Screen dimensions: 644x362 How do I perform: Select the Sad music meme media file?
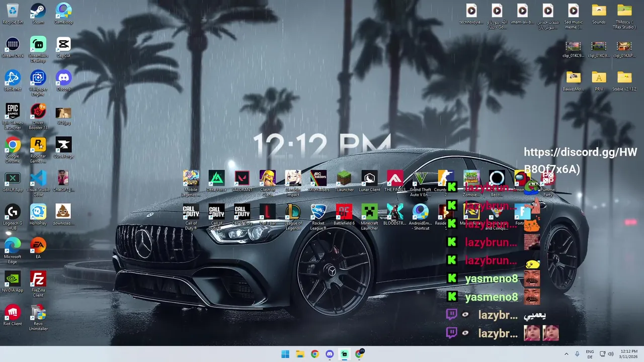pyautogui.click(x=573, y=16)
